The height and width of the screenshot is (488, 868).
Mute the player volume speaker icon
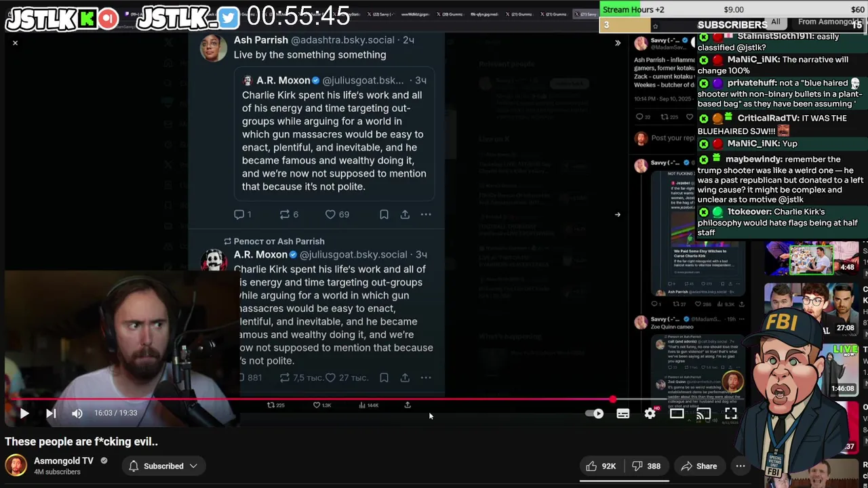(x=77, y=413)
